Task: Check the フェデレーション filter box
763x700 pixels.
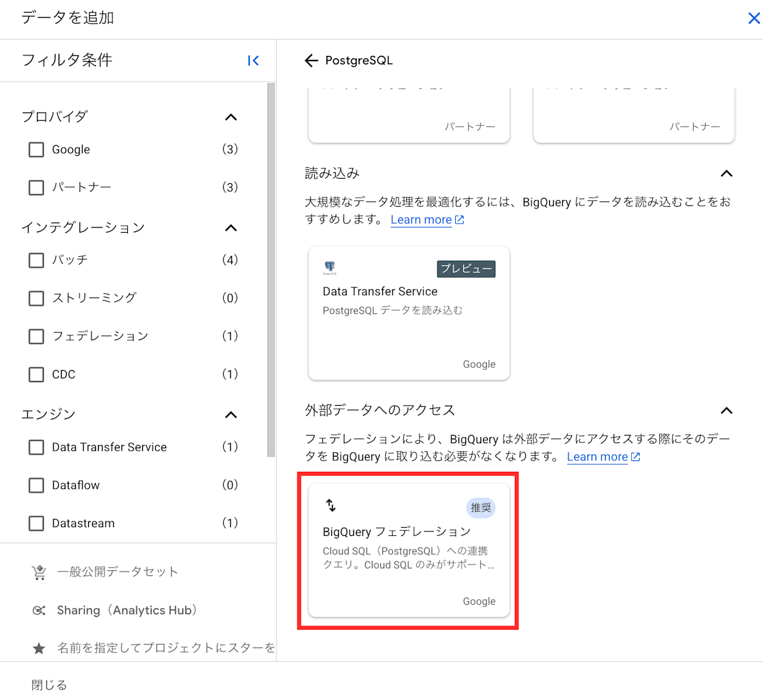Action: [x=36, y=336]
